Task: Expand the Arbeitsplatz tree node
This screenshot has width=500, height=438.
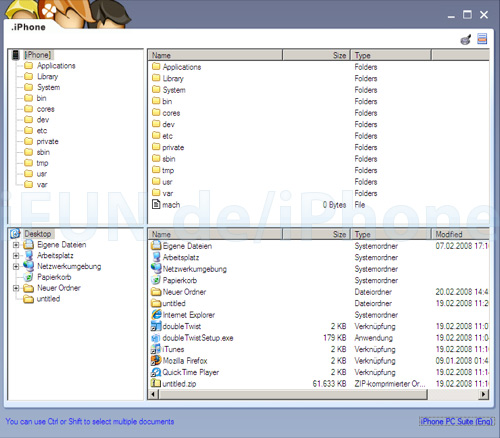Action: click(x=16, y=256)
